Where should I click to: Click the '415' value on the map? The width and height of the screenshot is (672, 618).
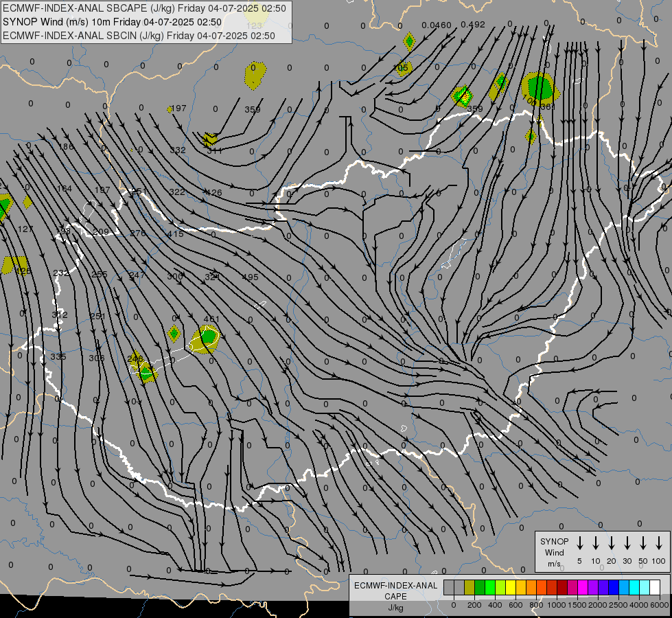tap(176, 233)
